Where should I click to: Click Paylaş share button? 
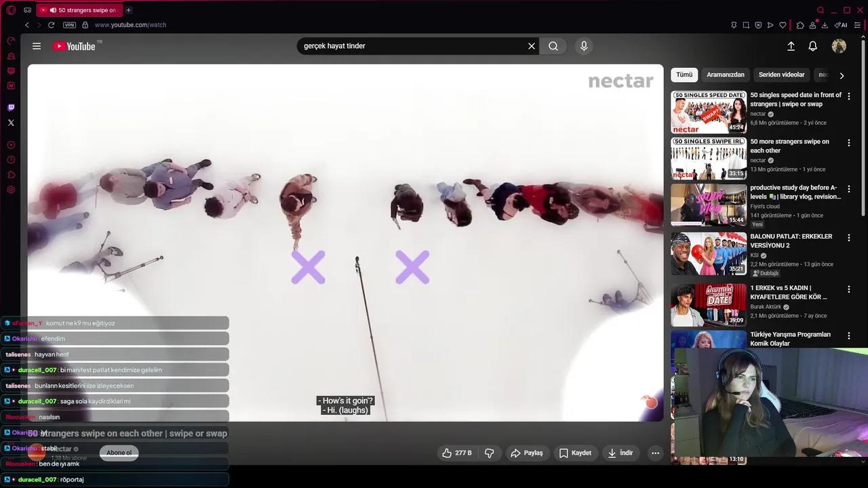click(526, 453)
